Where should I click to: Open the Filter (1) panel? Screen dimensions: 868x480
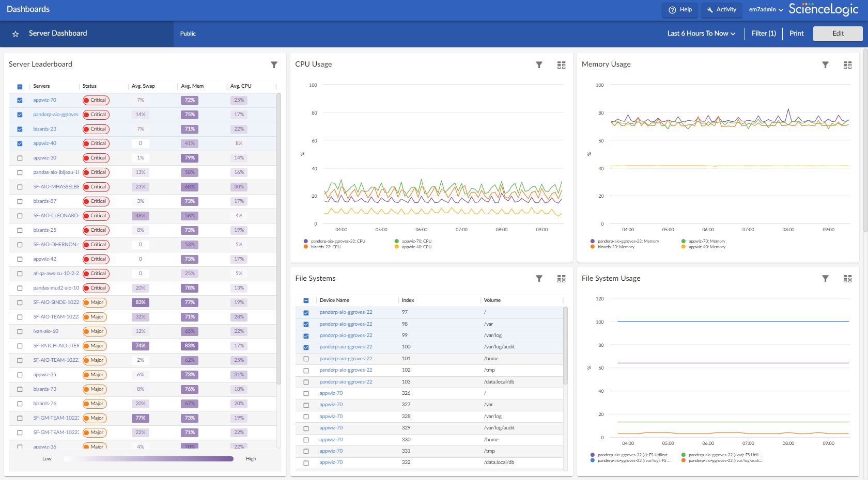[763, 34]
